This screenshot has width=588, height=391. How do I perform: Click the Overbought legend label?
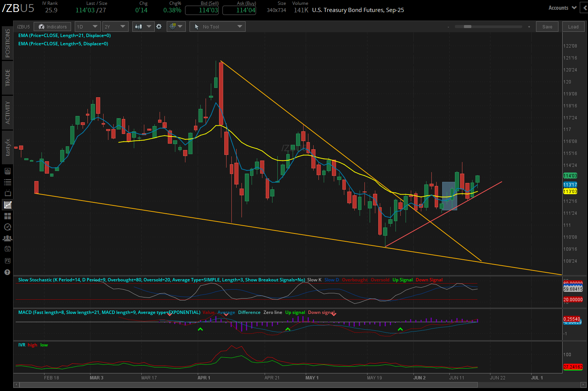click(355, 280)
